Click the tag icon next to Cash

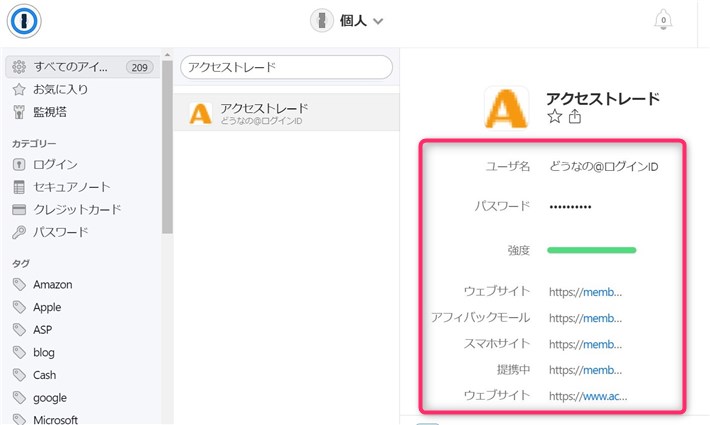coord(19,375)
